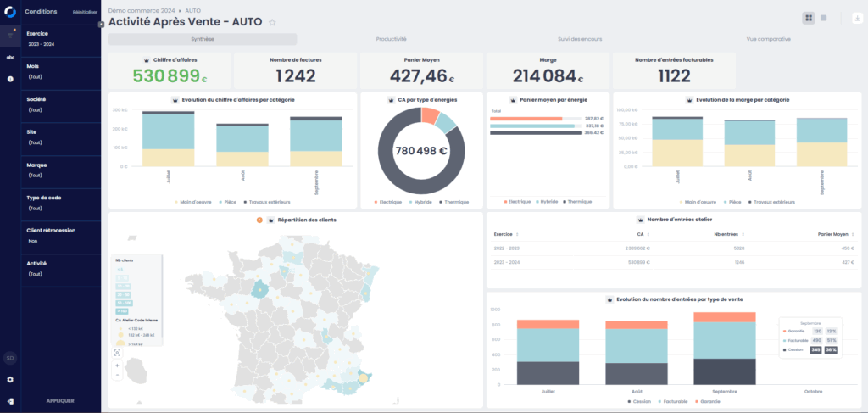Open the settings gear icon
The height and width of the screenshot is (413, 868).
tap(10, 379)
